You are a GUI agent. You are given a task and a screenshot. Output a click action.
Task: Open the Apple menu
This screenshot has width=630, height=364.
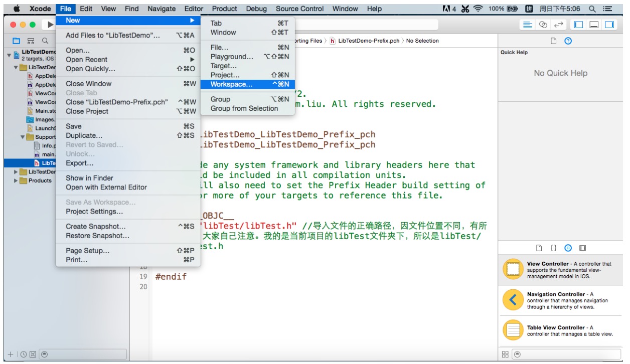coord(16,9)
